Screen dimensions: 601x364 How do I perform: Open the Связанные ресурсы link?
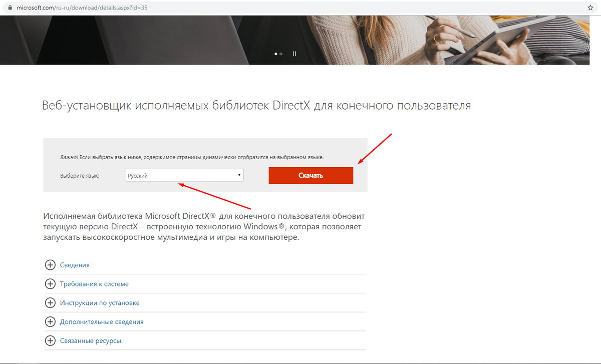point(91,341)
